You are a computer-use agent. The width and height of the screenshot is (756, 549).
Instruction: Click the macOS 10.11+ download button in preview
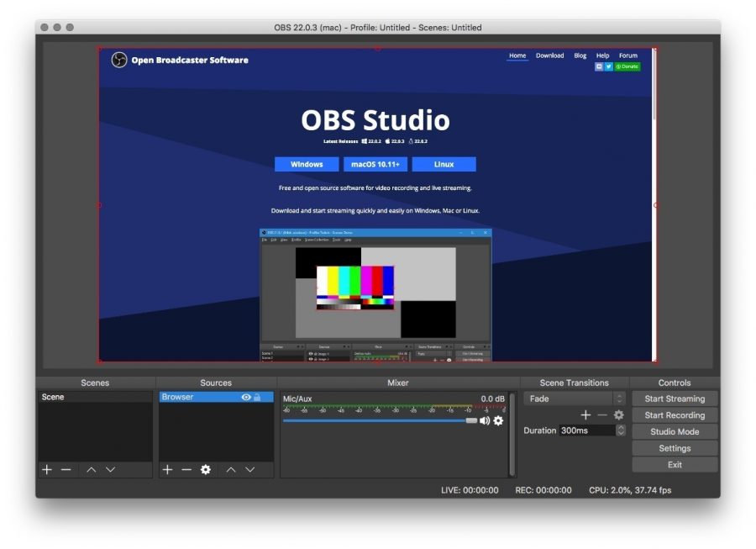(375, 165)
